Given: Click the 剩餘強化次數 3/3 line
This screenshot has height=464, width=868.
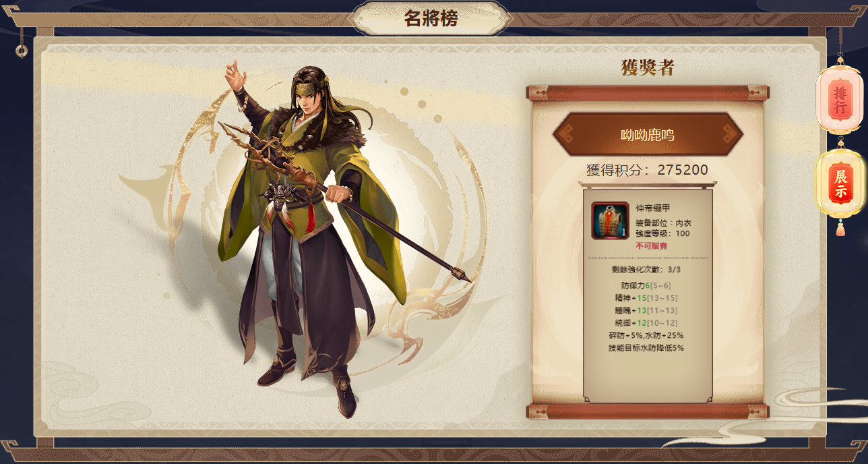Looking at the screenshot, I should [647, 270].
